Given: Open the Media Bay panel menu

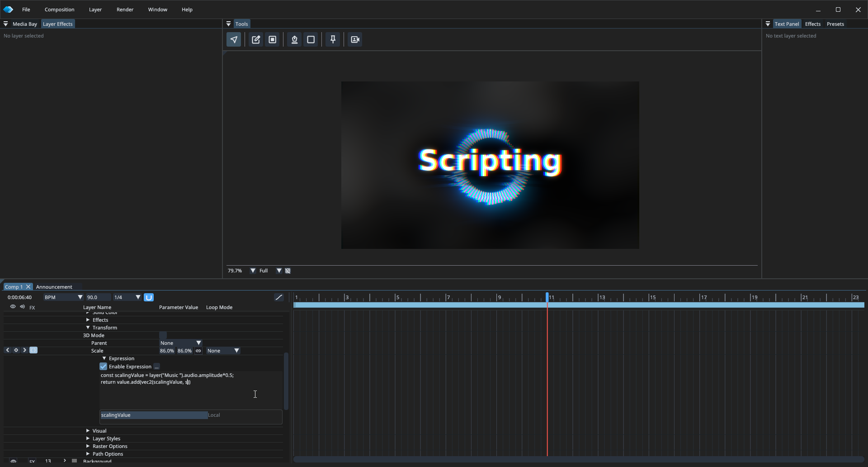Looking at the screenshot, I should (x=5, y=24).
